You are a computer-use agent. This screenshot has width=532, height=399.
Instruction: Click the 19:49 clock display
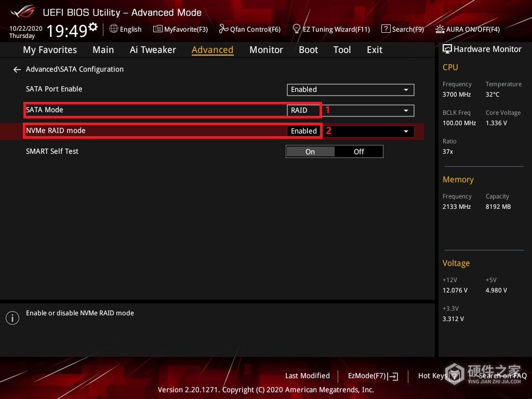[x=67, y=31]
